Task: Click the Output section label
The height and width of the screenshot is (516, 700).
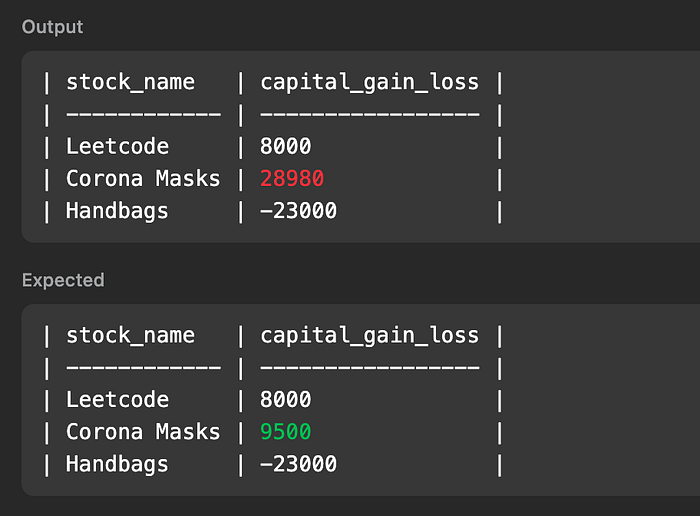Action: (52, 27)
